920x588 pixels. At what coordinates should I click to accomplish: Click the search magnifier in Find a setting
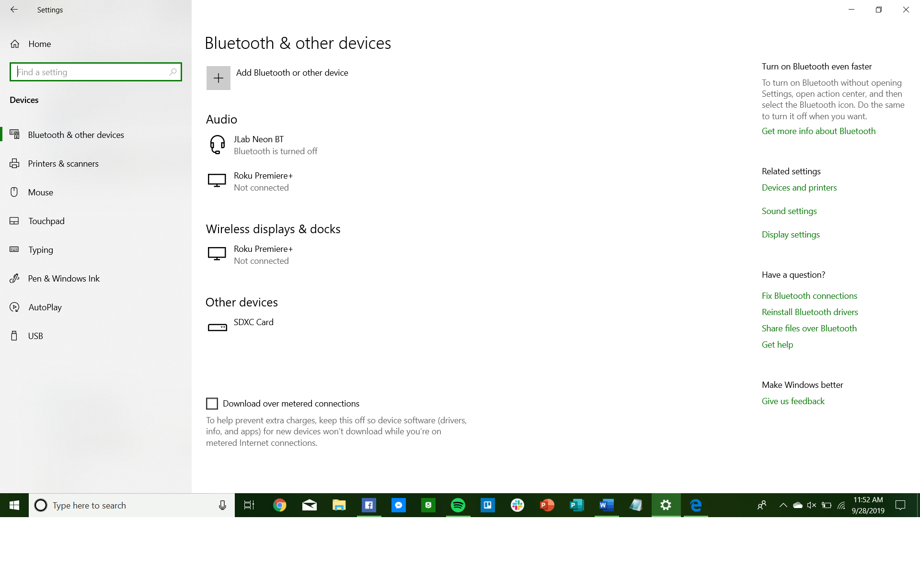click(x=173, y=72)
